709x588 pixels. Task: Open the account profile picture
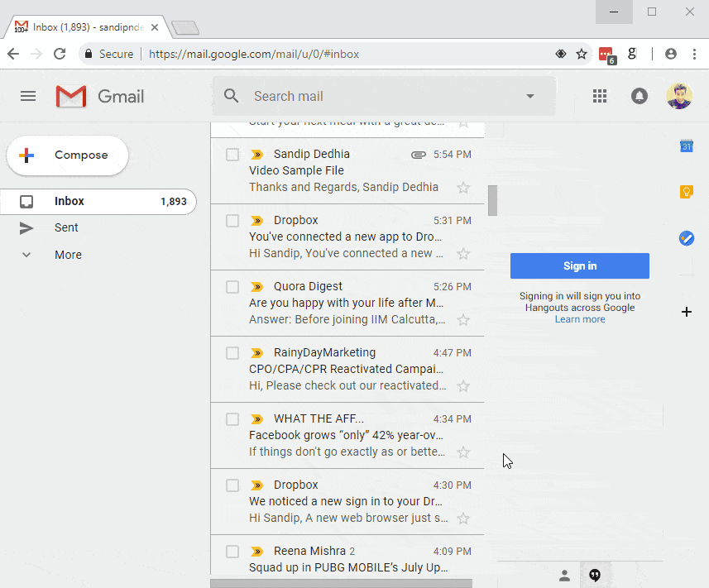tap(678, 96)
